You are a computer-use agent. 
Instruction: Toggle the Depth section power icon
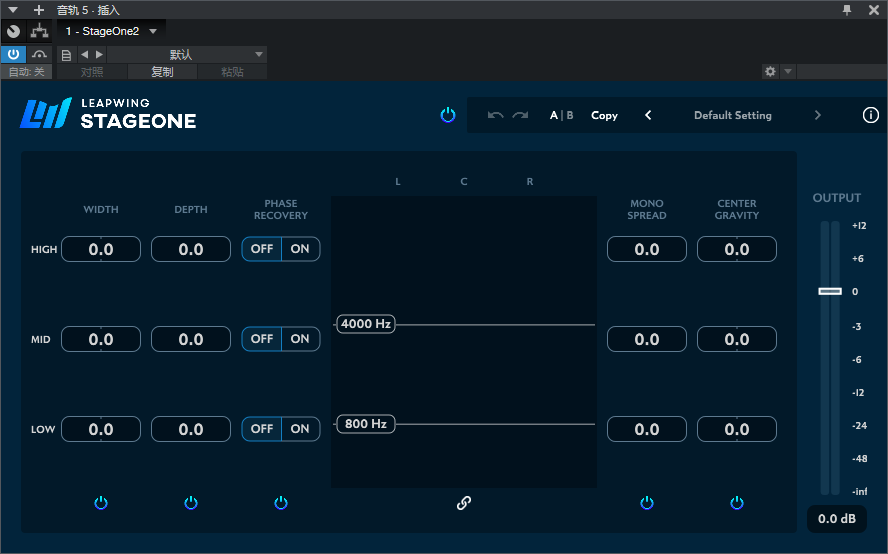191,502
